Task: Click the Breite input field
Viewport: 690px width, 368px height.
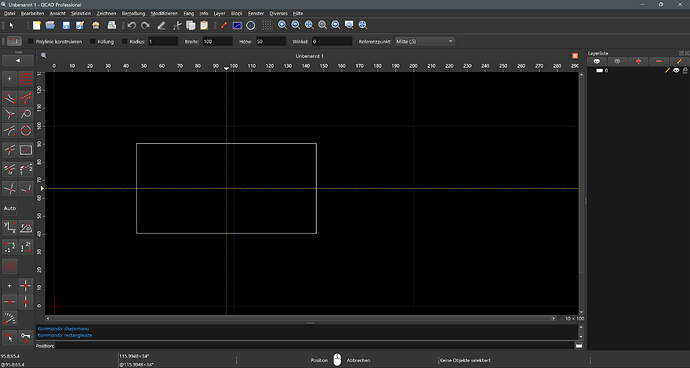Action: coord(217,41)
